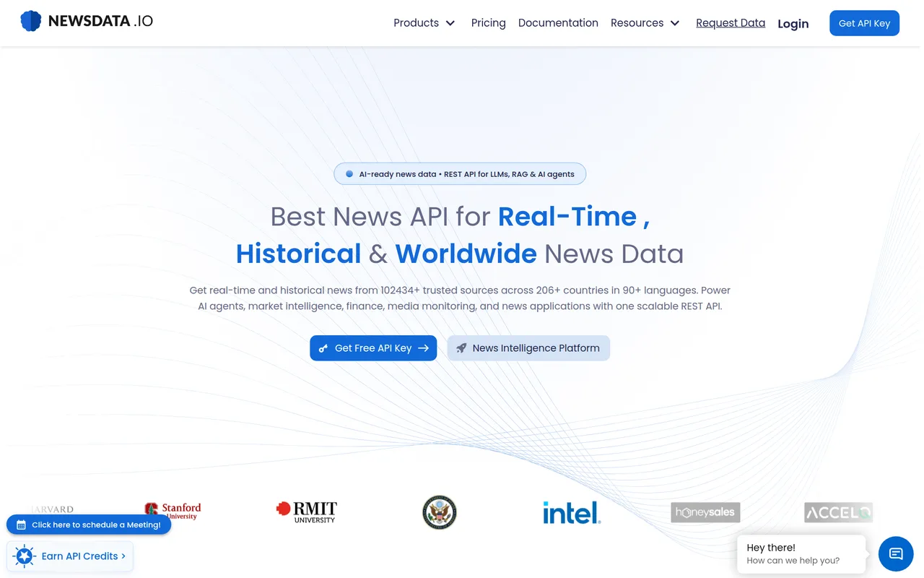The image size is (924, 578).
Task: Open the News Intelligence Platform button
Action: [x=528, y=348]
